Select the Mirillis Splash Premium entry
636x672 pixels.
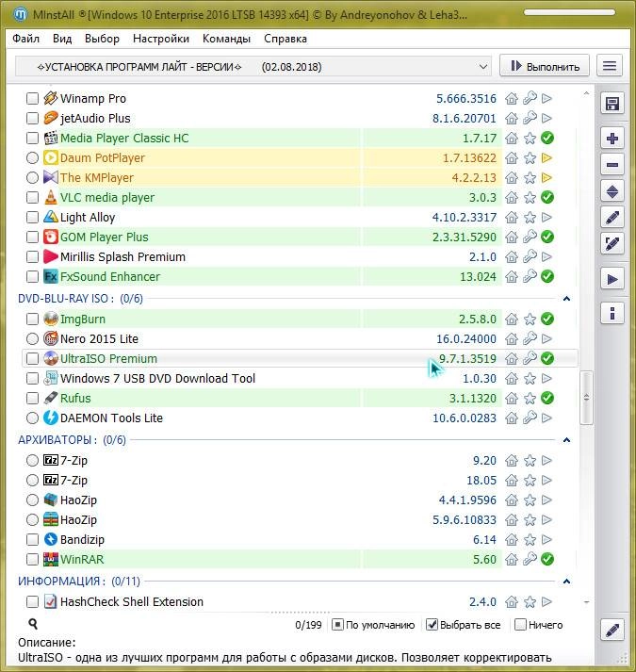click(300, 256)
